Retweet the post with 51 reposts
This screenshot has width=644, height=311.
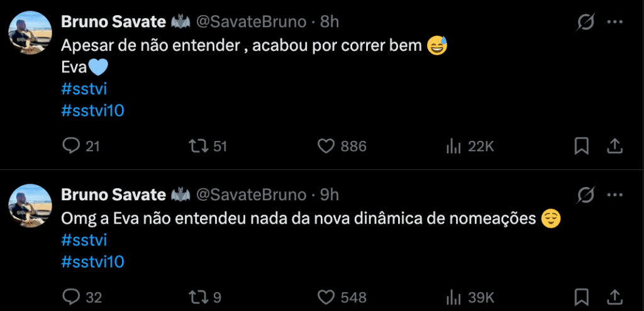click(199, 146)
